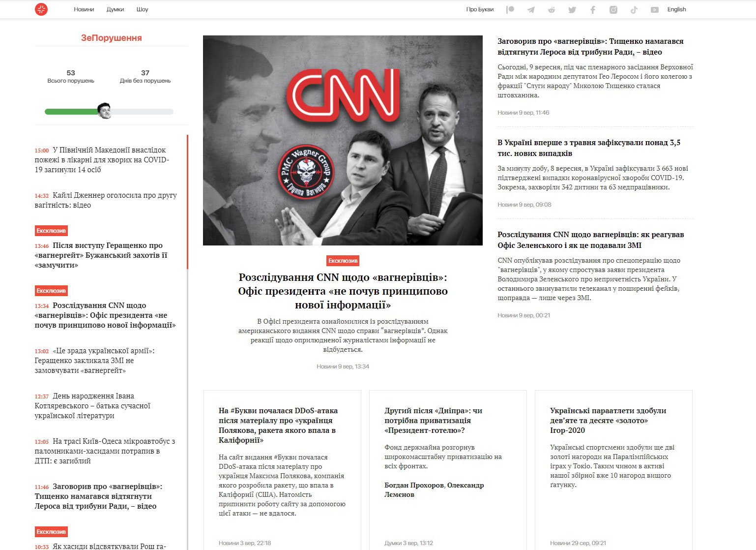Image resolution: width=756 pixels, height=550 pixels.
Task: Open the Новини menu item
Action: [84, 9]
